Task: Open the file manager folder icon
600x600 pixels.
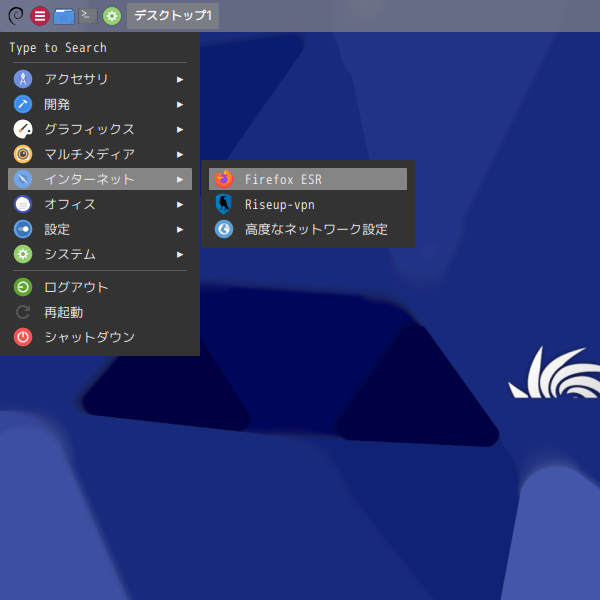Action: coord(64,16)
